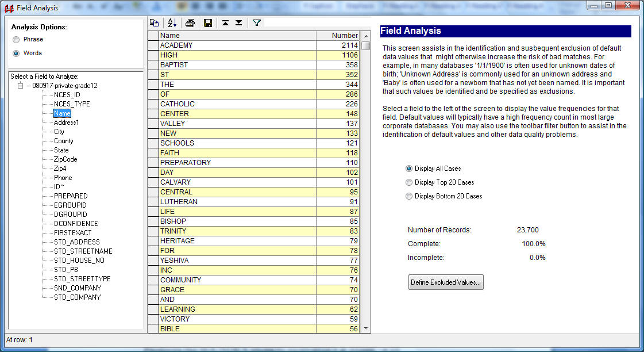The width and height of the screenshot is (644, 352).
Task: Jump to top with the up-arrow bar icon
Action: [x=225, y=23]
